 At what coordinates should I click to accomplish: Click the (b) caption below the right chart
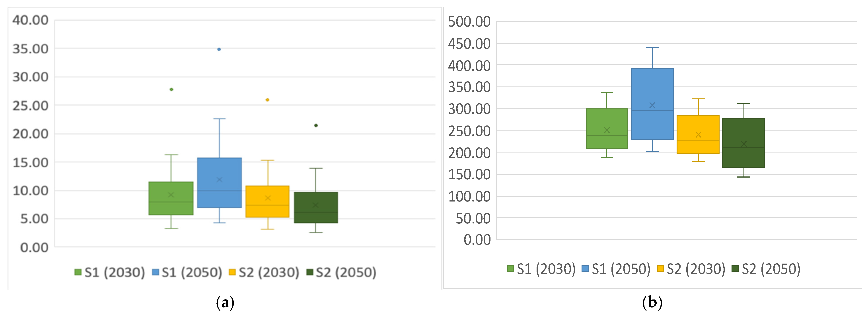[x=652, y=303]
